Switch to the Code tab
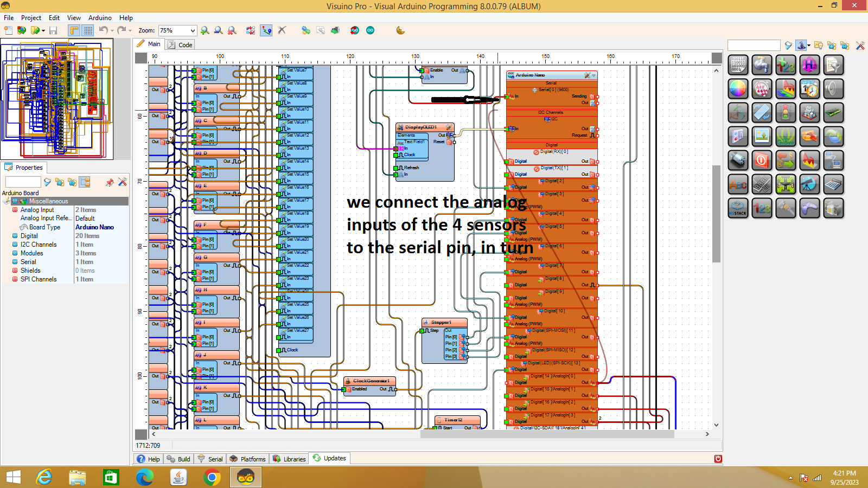 pos(181,44)
